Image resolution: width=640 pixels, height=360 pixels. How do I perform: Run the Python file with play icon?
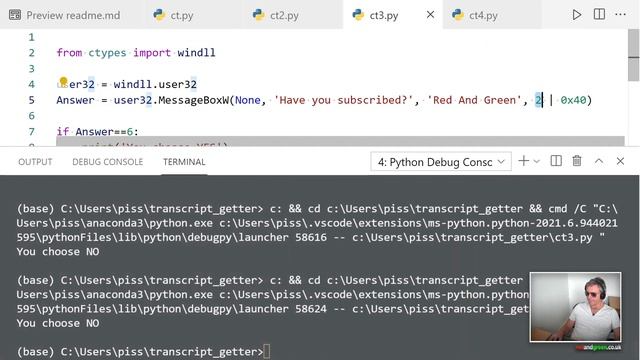(577, 15)
